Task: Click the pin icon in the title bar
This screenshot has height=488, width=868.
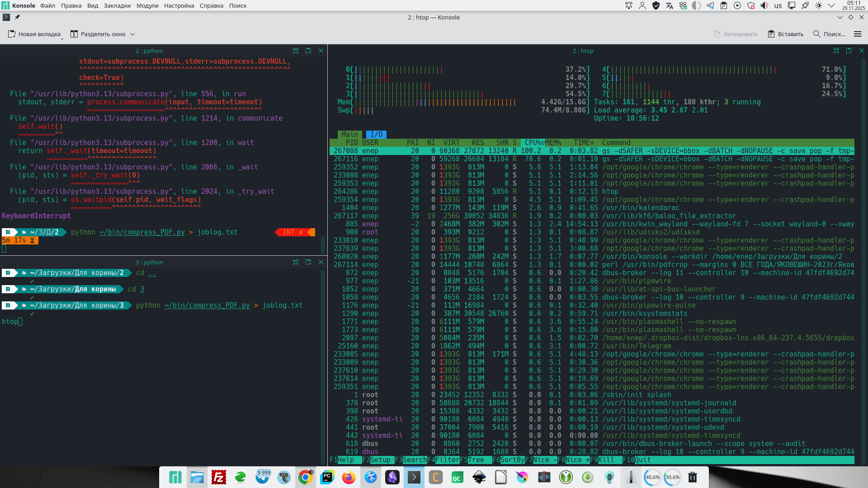Action: point(17,17)
